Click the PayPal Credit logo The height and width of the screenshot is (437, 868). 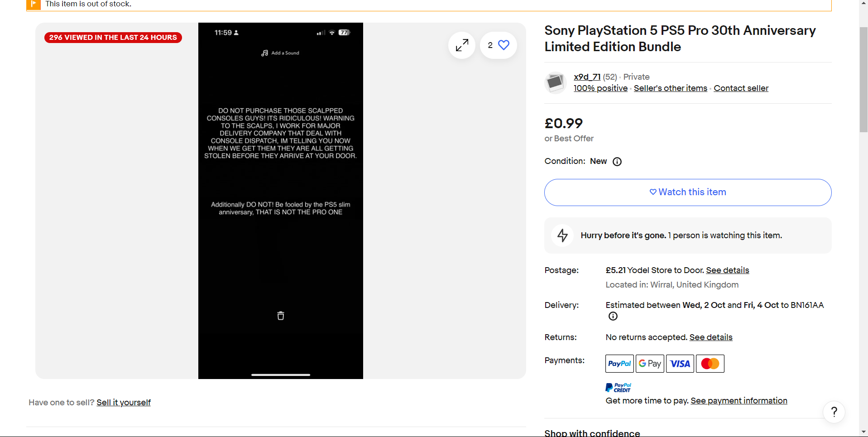coord(618,388)
